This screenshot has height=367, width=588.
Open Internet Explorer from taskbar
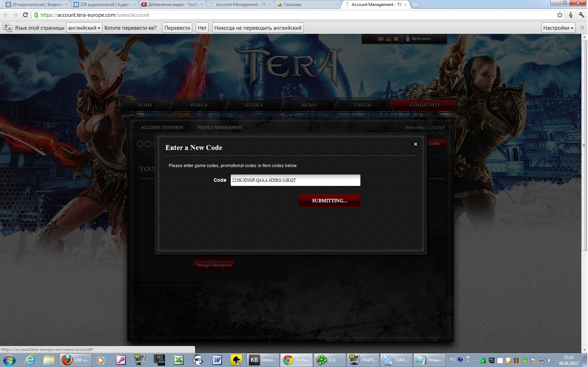click(x=30, y=360)
